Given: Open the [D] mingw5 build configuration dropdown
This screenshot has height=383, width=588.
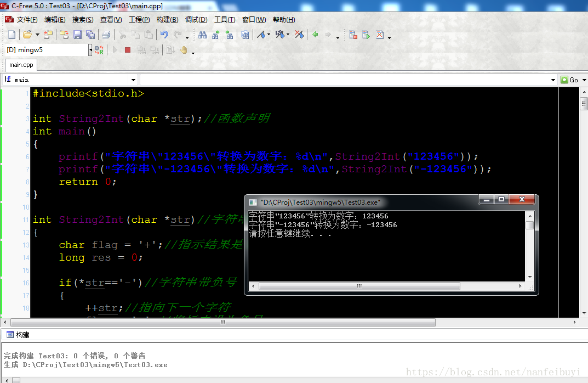Looking at the screenshot, I should tap(90, 50).
